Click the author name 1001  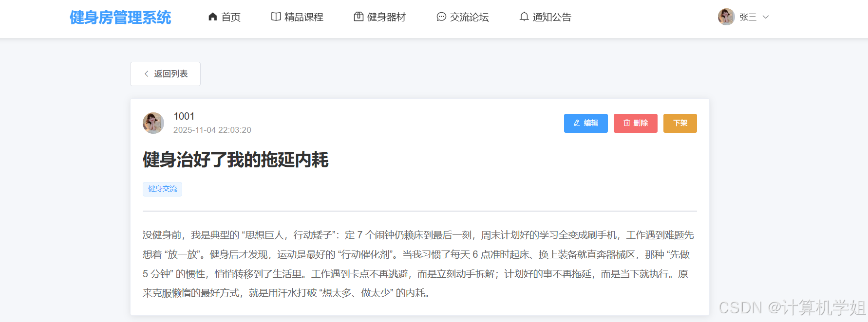(184, 116)
